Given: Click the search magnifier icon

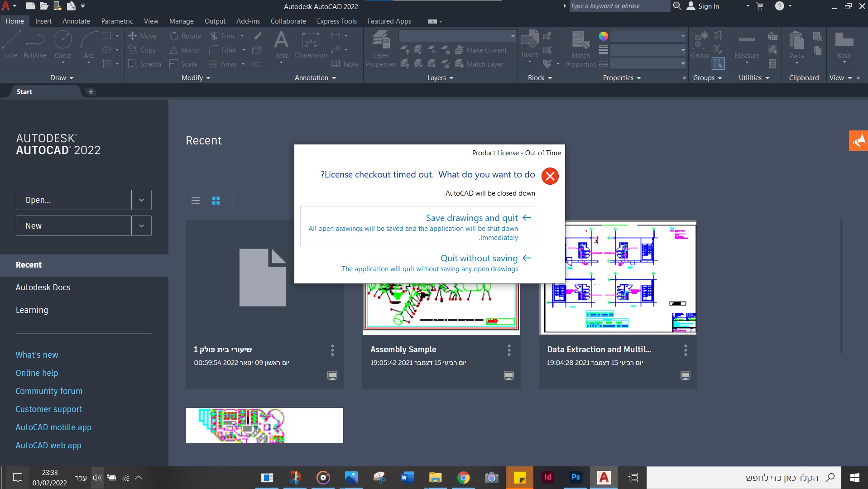Looking at the screenshot, I should (x=677, y=6).
